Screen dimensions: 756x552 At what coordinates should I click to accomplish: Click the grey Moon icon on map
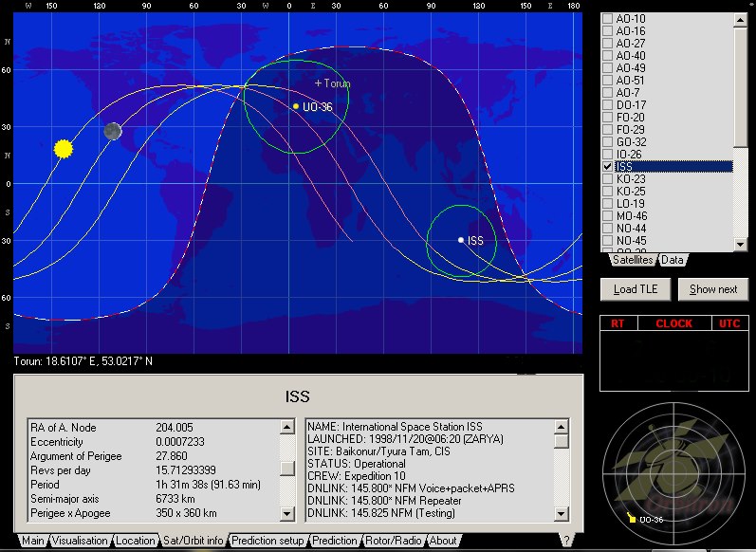113,131
